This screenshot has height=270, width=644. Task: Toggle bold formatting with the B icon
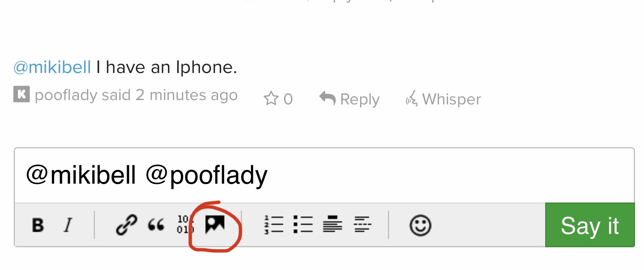[38, 225]
